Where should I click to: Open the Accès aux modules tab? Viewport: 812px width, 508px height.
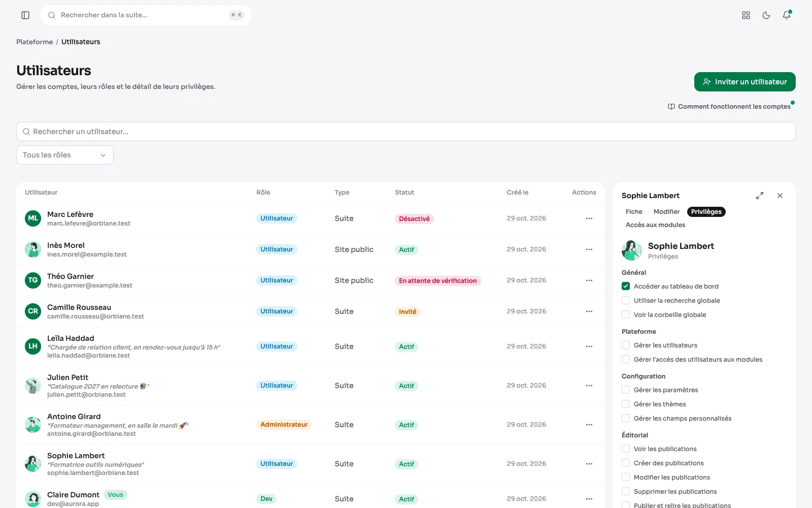[655, 225]
